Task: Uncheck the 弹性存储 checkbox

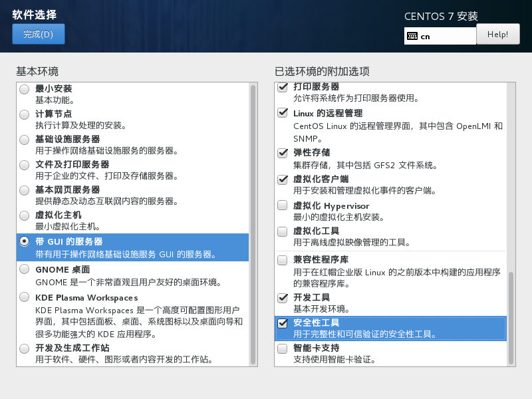Action: pyautogui.click(x=282, y=153)
